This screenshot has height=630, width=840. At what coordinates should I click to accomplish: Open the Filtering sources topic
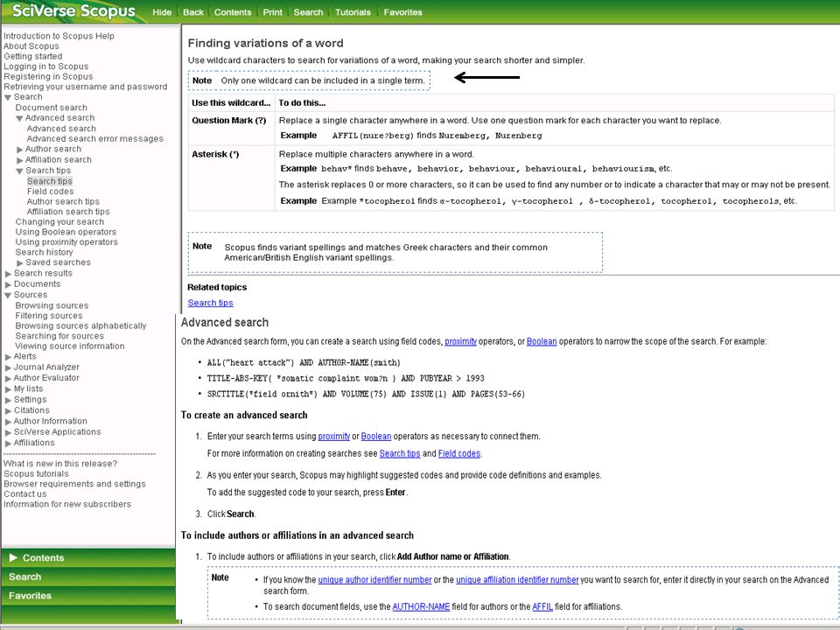click(x=49, y=316)
